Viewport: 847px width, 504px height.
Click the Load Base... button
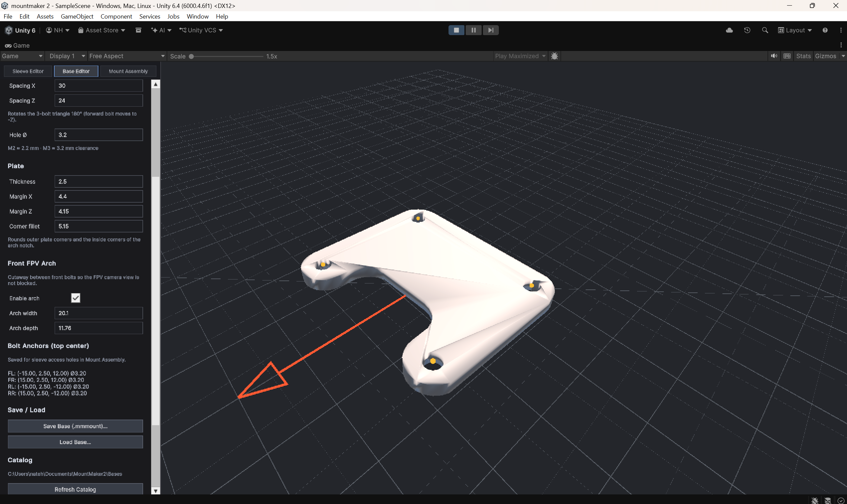(75, 442)
